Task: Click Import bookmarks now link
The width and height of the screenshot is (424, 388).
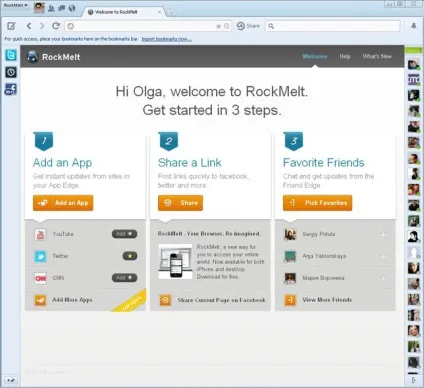Action: coord(167,39)
